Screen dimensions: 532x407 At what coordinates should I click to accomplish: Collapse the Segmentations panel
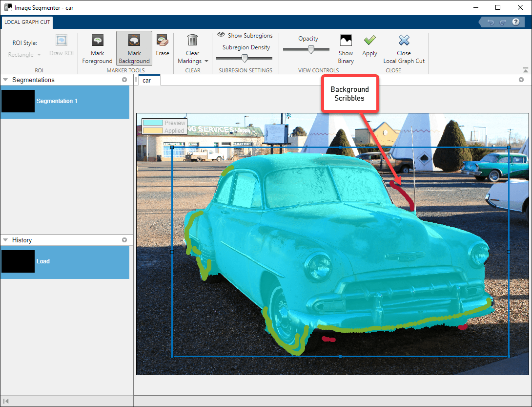(x=5, y=80)
